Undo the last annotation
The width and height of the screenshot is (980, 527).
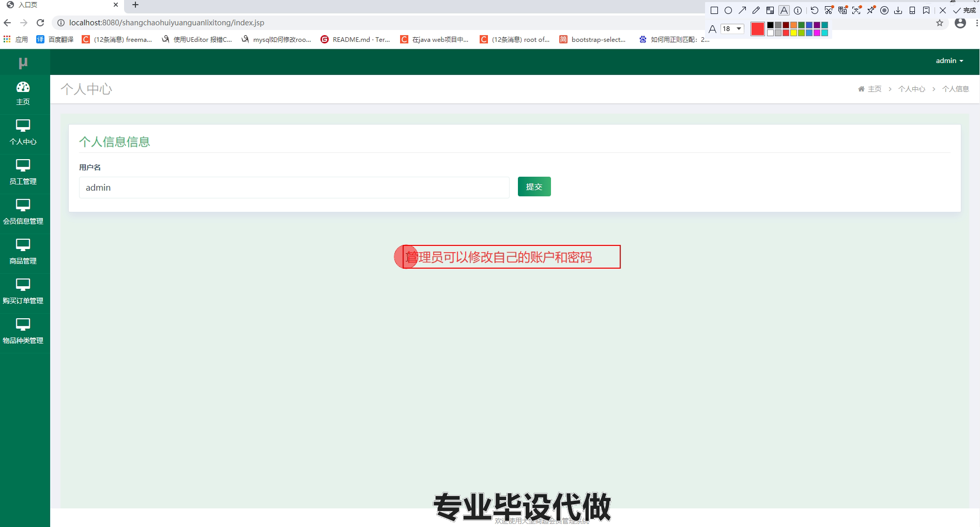click(815, 10)
